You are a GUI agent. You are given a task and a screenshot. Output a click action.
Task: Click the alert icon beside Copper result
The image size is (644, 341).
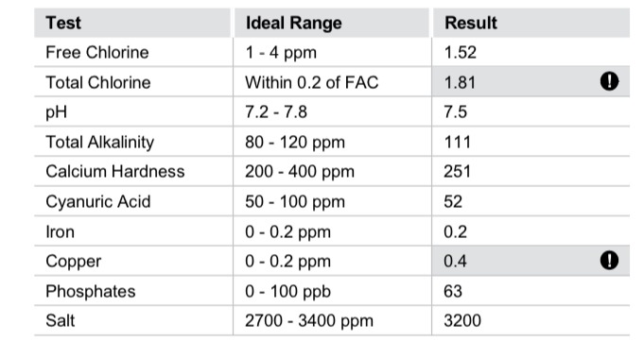[x=609, y=260]
